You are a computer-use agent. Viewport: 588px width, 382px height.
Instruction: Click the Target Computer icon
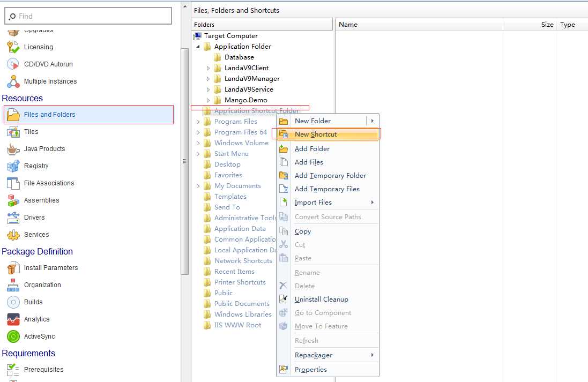[197, 36]
